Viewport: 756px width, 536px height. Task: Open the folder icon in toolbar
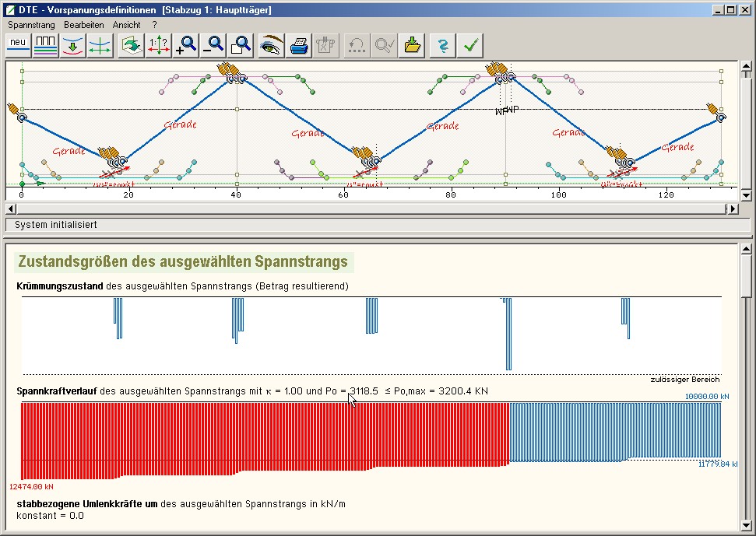click(x=412, y=45)
